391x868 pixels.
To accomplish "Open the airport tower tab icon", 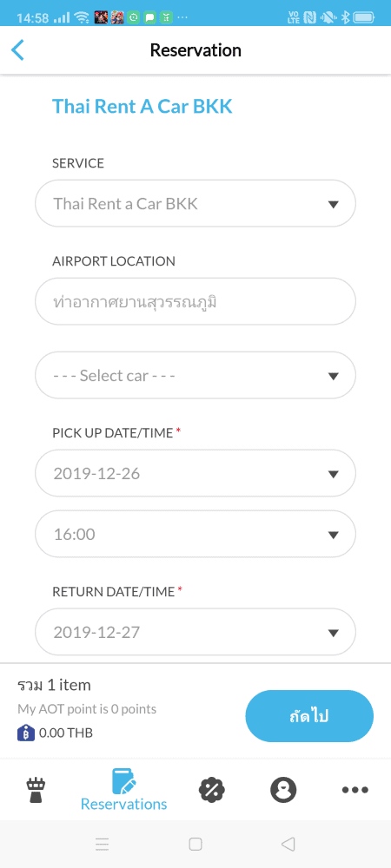I will tap(36, 790).
